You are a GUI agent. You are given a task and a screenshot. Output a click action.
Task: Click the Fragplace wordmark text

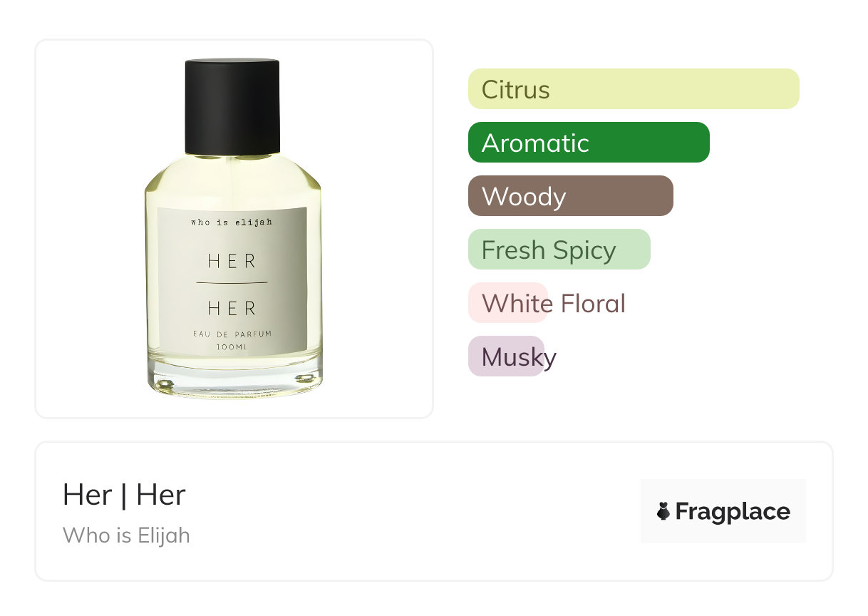tap(733, 512)
